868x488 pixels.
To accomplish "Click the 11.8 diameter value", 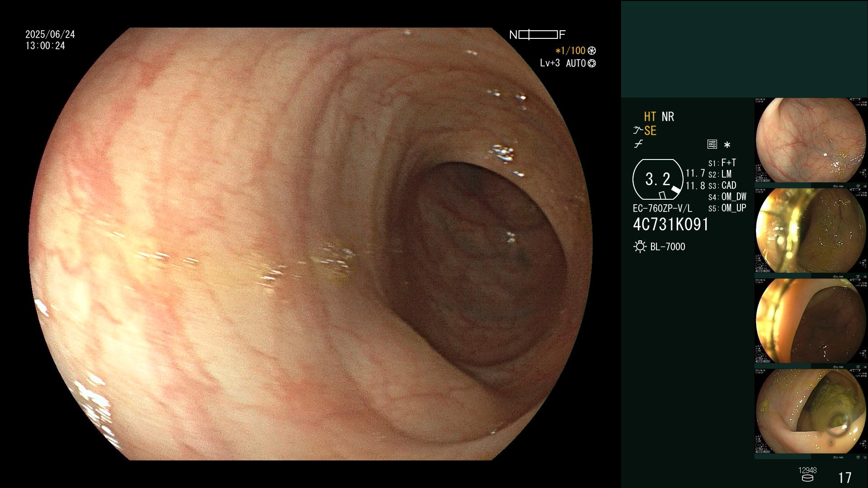I will click(695, 186).
